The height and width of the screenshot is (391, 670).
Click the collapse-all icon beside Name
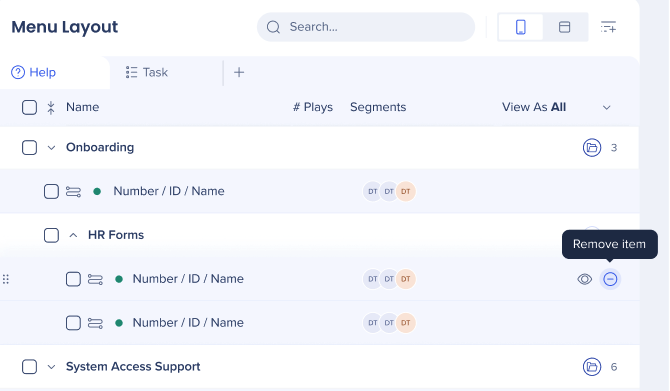51,107
